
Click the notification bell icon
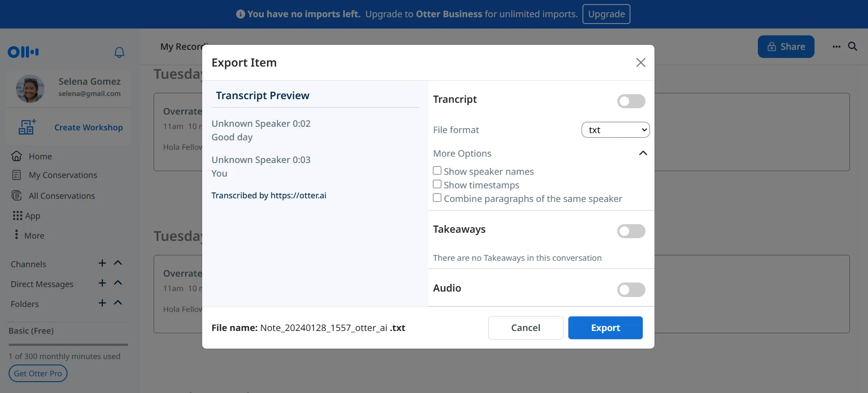[x=119, y=53]
